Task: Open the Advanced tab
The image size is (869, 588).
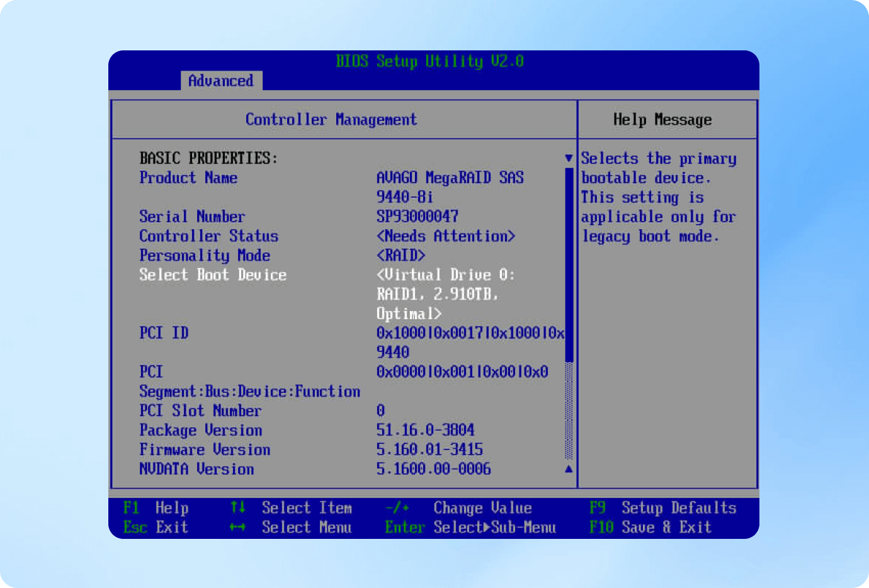Action: click(x=221, y=81)
